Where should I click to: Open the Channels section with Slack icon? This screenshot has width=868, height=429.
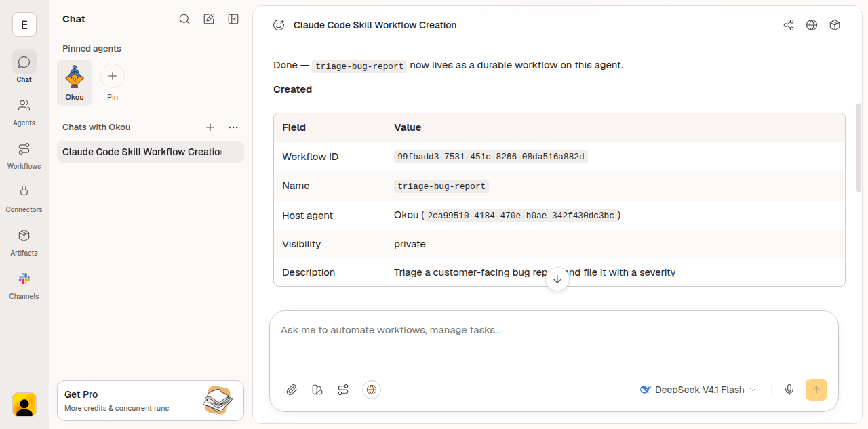[x=24, y=285]
